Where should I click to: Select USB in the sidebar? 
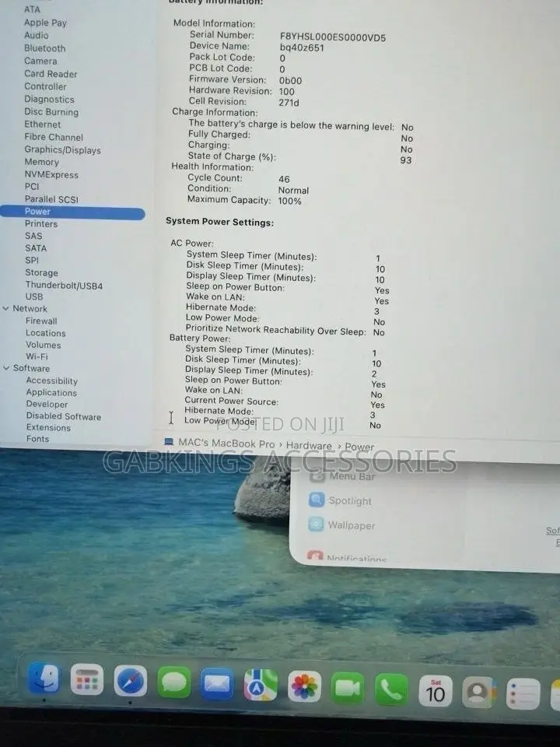[x=33, y=296]
